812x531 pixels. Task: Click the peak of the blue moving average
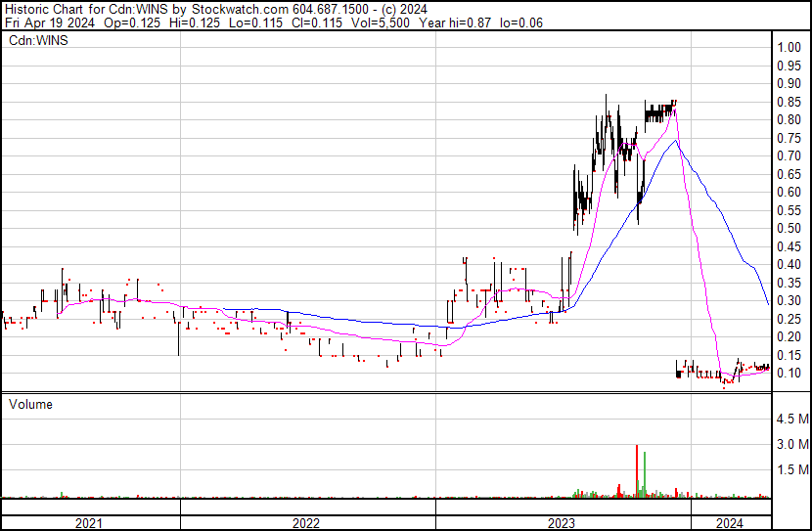coord(674,142)
